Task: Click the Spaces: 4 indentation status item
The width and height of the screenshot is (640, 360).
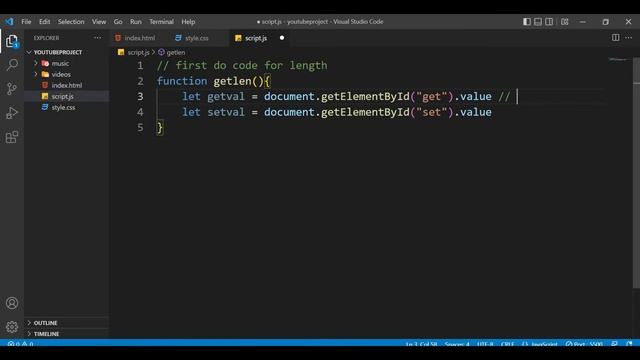Action: coord(457,344)
